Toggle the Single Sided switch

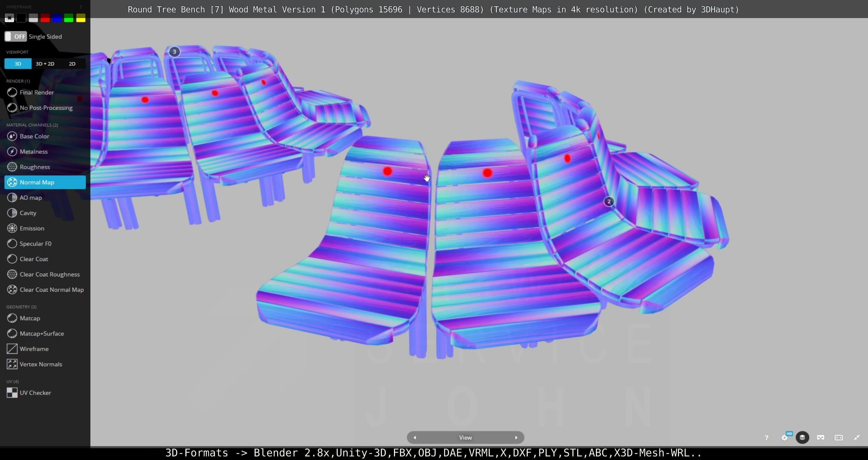(x=16, y=36)
